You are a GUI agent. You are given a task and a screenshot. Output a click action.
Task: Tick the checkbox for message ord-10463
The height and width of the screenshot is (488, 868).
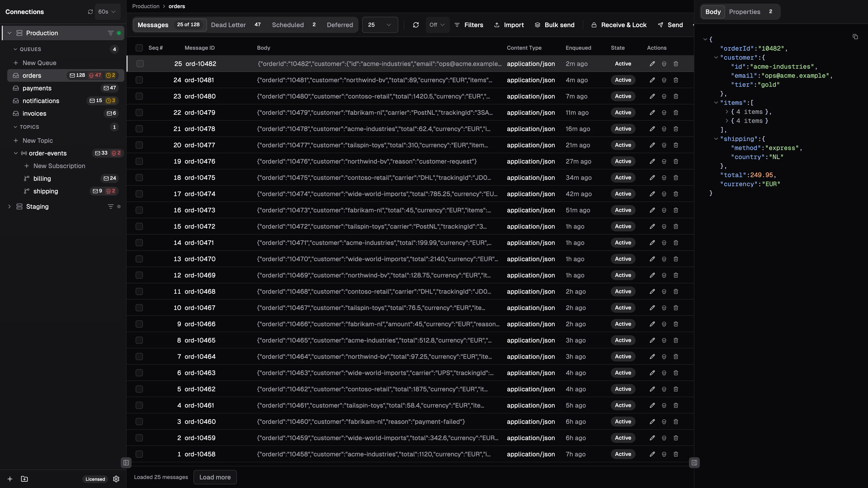[x=139, y=373]
